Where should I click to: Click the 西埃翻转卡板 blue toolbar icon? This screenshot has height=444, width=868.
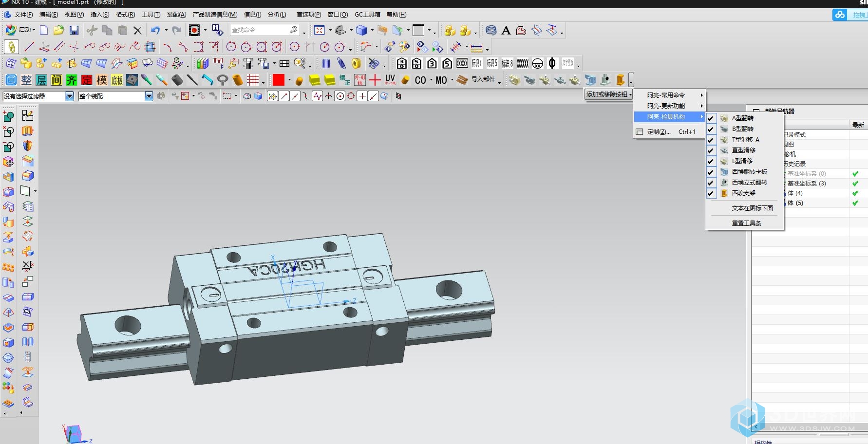(x=590, y=80)
